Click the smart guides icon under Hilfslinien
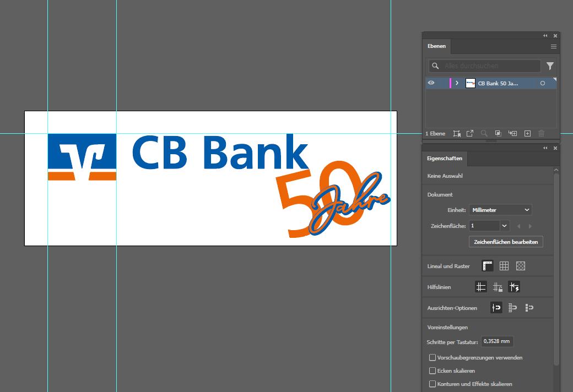 point(514,287)
